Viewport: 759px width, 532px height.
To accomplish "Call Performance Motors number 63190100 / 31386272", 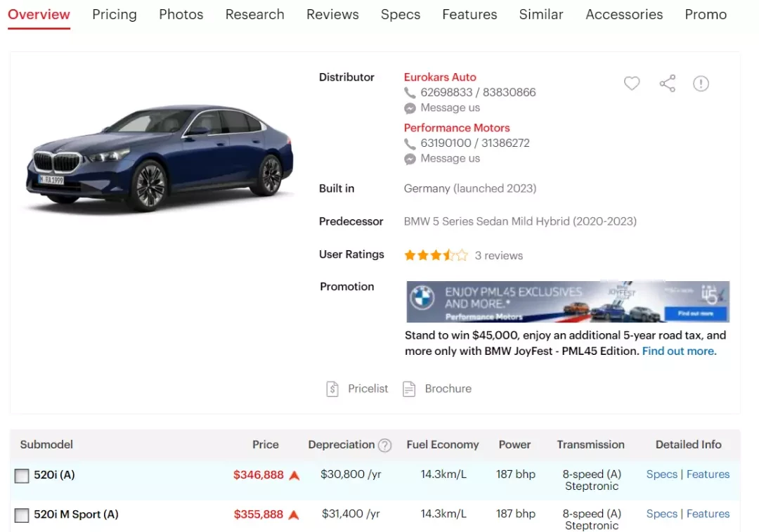I will pos(475,143).
